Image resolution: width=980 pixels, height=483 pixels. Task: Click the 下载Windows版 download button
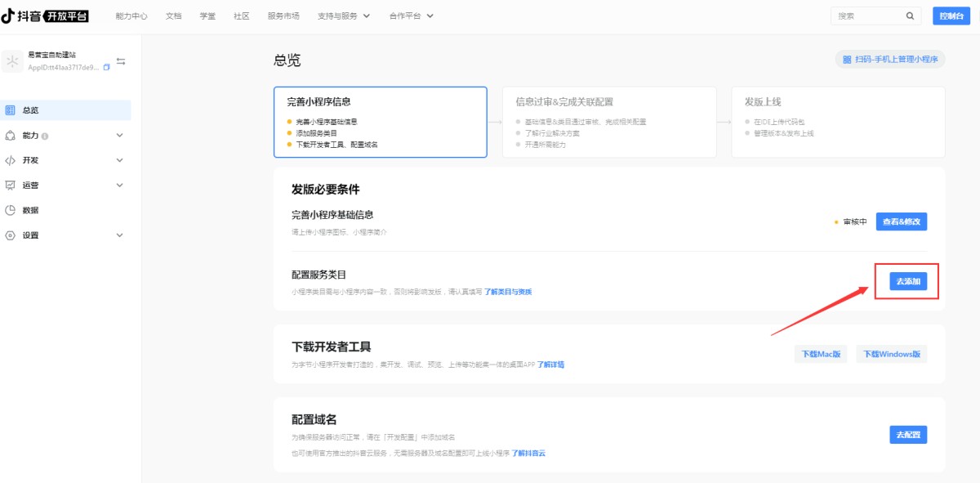click(x=892, y=354)
